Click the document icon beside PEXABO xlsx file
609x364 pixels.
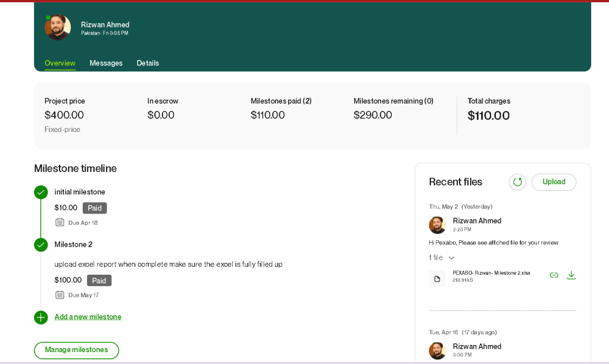437,278
